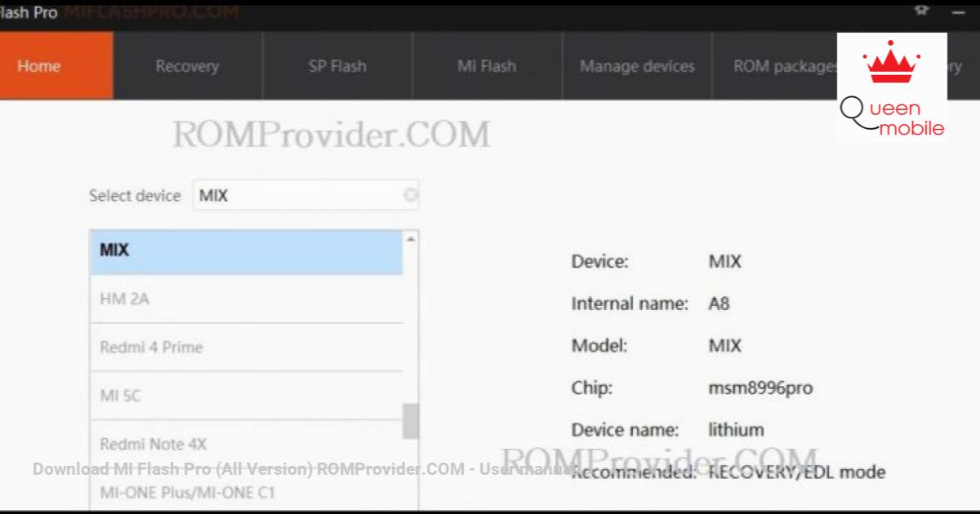Click the star icon in title bar

click(x=921, y=10)
